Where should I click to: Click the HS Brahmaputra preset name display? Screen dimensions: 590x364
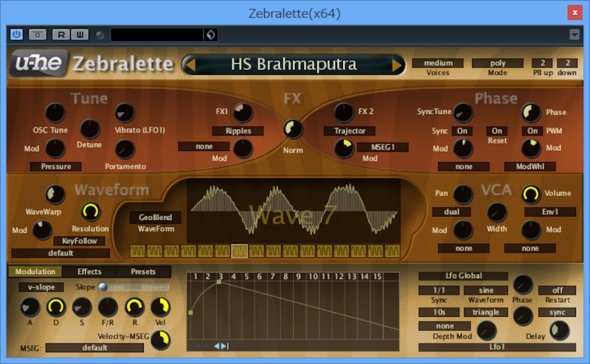point(294,65)
